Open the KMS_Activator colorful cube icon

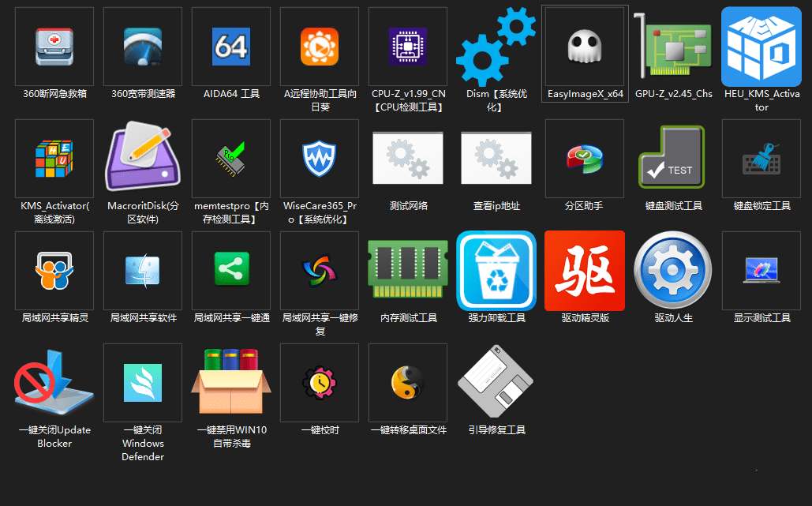point(54,159)
